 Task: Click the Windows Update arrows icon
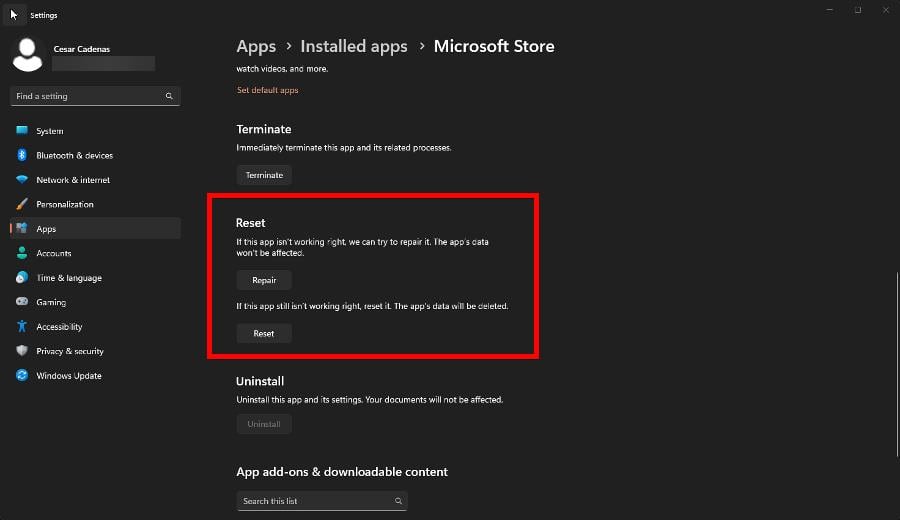22,375
